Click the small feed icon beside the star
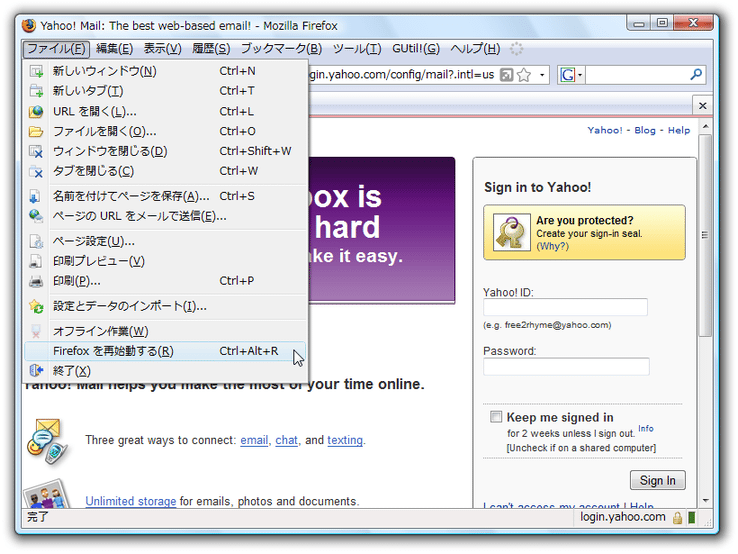Screen dimensions: 738x554 coord(506,75)
